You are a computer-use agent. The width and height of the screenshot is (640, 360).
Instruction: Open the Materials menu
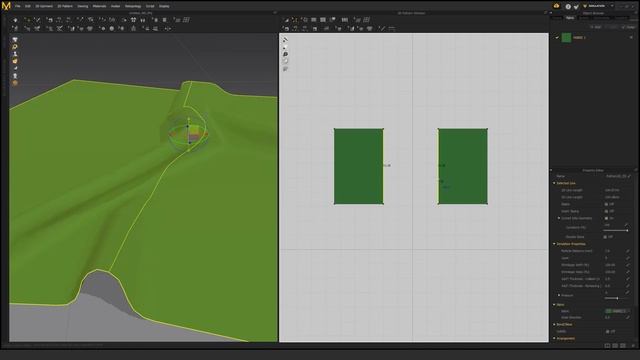tap(99, 6)
